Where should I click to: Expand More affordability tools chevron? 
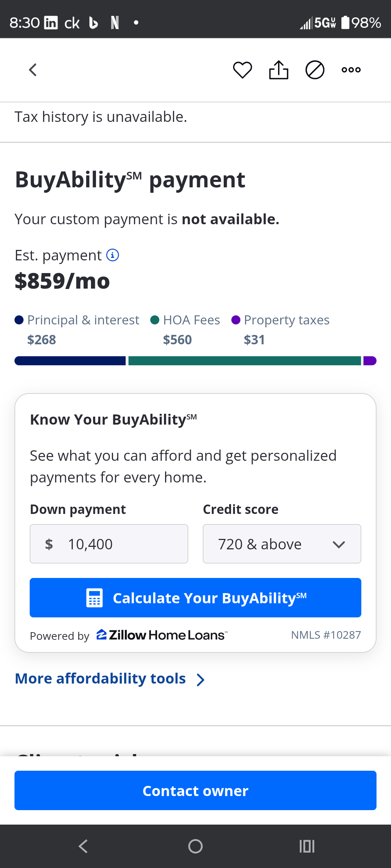[201, 680]
